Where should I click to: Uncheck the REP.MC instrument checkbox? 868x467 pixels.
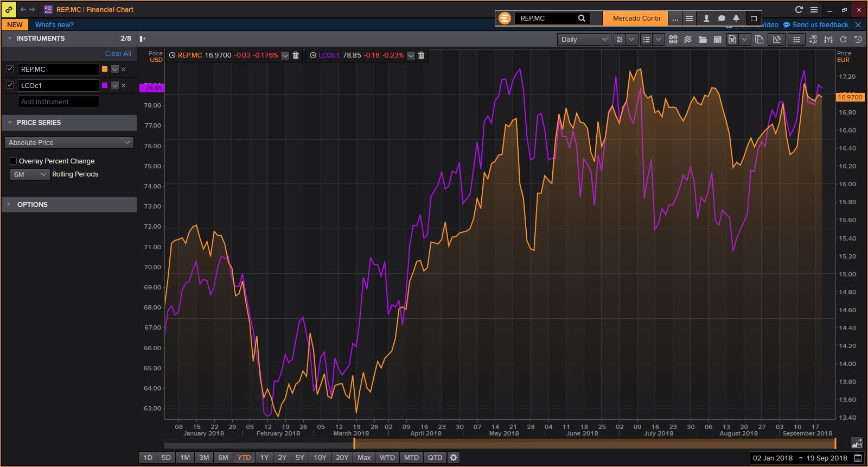tap(10, 69)
